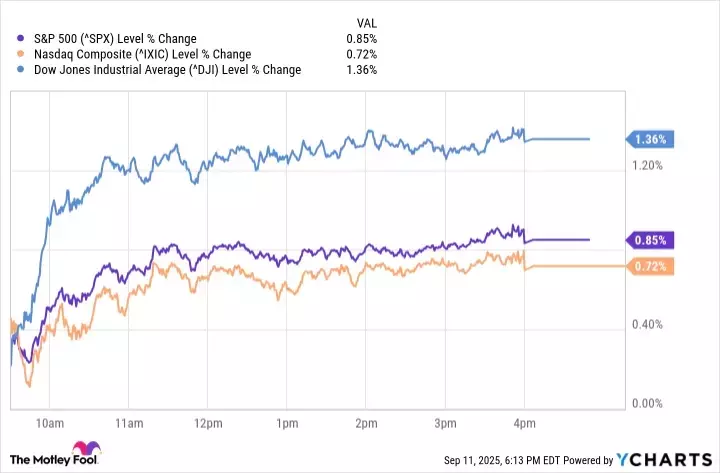Click the VAL column header

(x=367, y=22)
